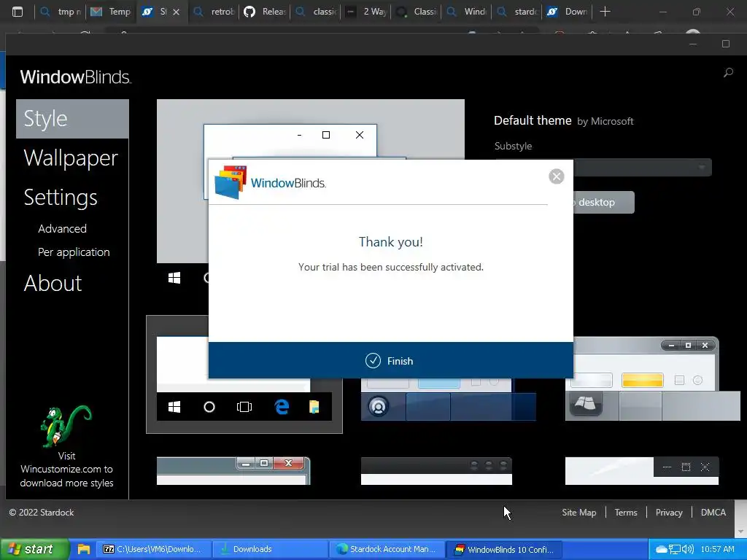The image size is (747, 560).
Task: Click the 10:57 AM taskbar clock
Action: (718, 550)
